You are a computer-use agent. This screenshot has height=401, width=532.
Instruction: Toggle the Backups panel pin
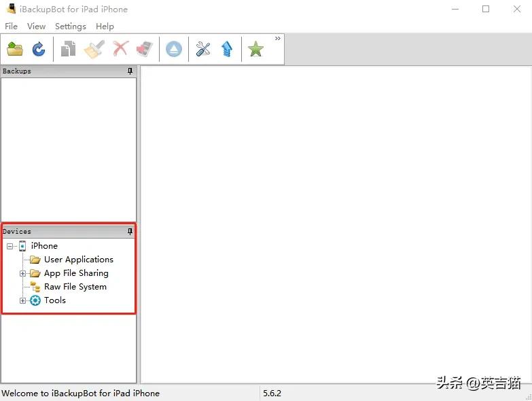130,71
